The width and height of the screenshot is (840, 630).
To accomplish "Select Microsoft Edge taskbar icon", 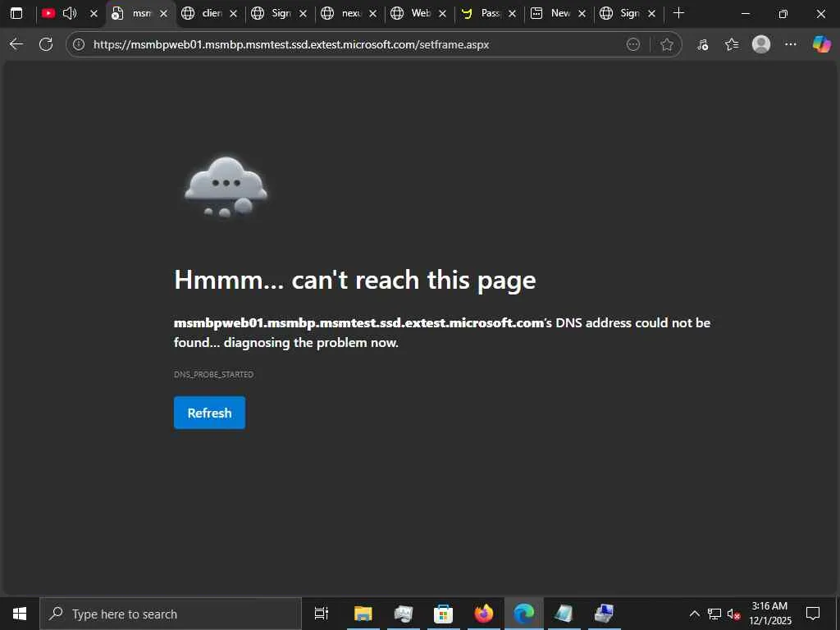I will pyautogui.click(x=524, y=614).
